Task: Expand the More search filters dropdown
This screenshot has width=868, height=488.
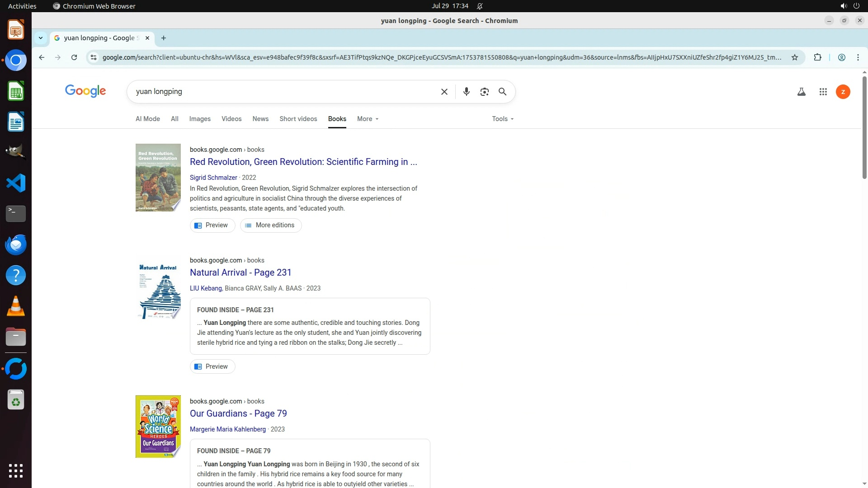Action: tap(368, 119)
